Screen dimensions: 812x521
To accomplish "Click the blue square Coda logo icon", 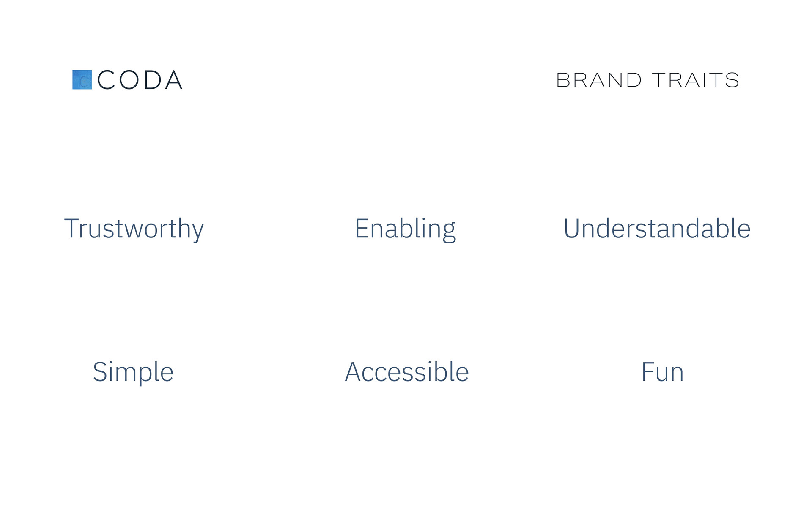I will [x=82, y=79].
